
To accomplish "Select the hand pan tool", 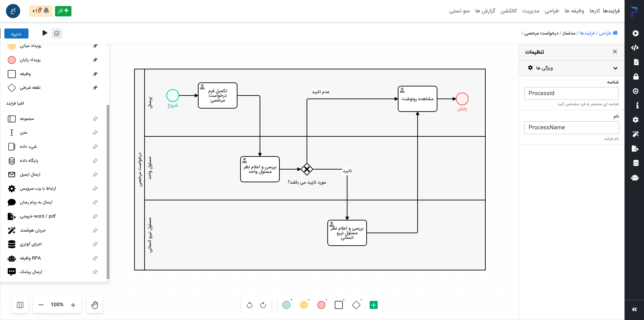I will point(95,305).
